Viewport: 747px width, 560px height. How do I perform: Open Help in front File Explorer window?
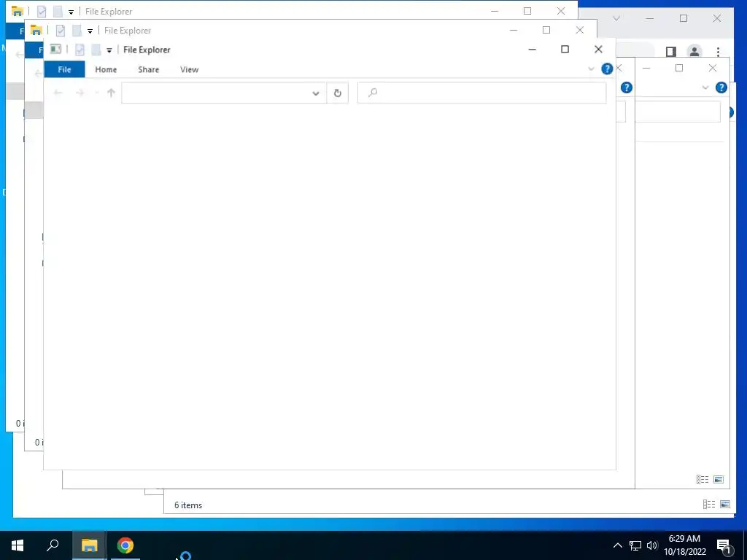tap(607, 69)
